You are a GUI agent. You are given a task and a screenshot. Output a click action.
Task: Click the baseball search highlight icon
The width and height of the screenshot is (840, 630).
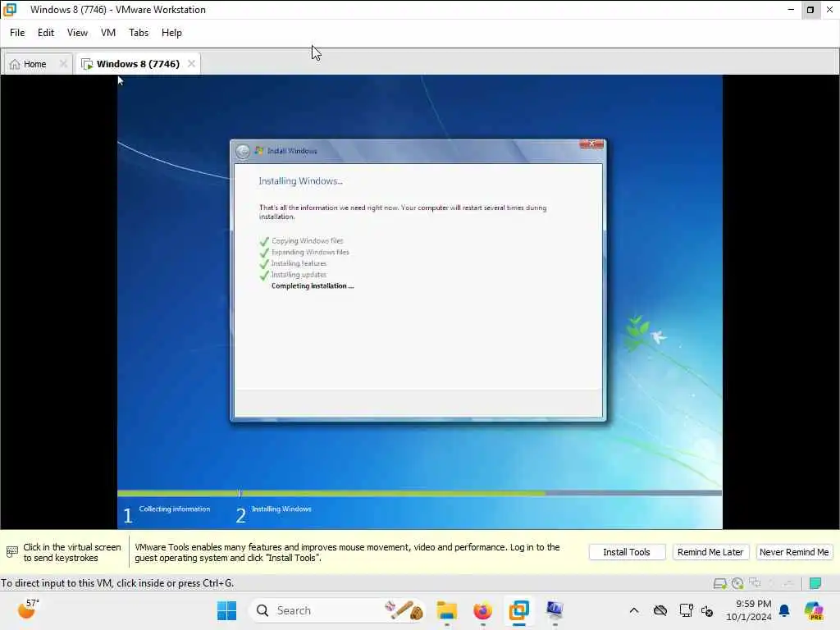tap(404, 610)
